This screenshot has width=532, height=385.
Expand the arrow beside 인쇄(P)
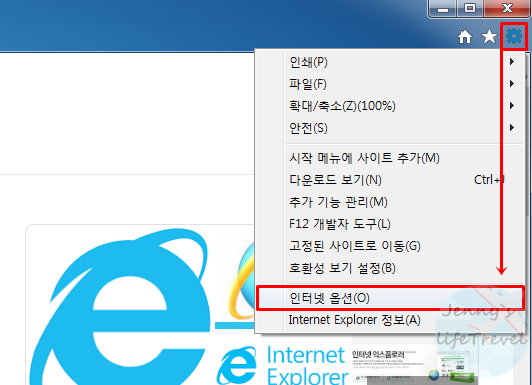512,62
